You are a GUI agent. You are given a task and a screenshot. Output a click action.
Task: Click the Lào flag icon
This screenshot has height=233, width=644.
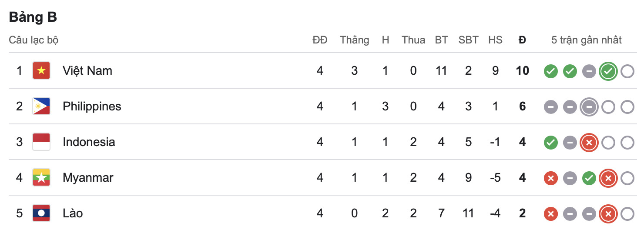(x=41, y=213)
